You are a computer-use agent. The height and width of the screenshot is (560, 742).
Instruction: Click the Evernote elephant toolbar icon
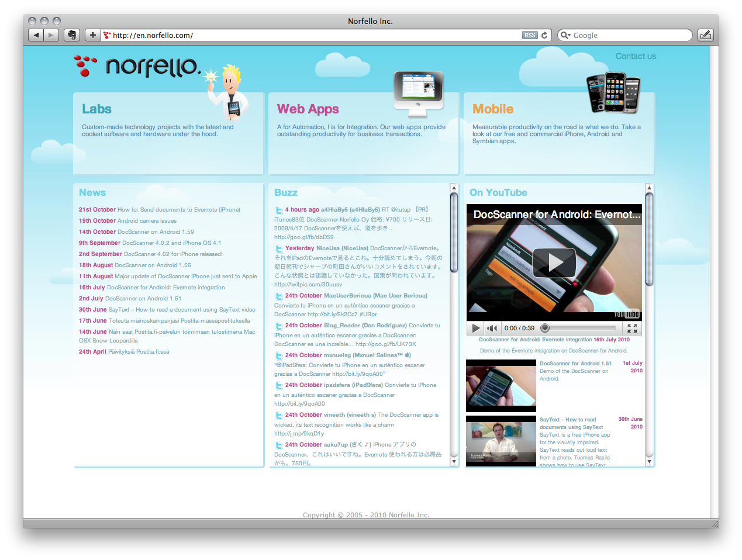point(71,35)
